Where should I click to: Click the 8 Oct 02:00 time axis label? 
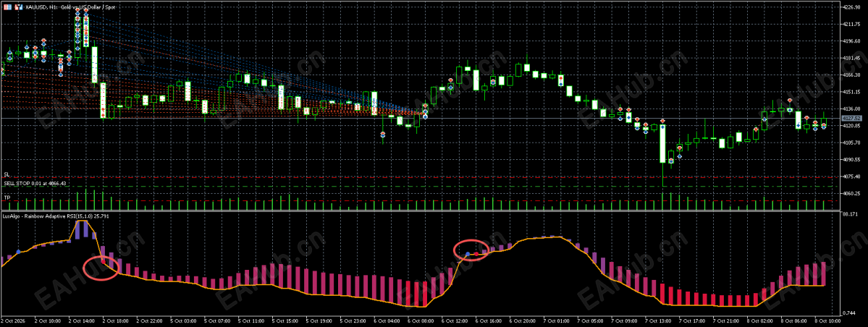tap(762, 321)
